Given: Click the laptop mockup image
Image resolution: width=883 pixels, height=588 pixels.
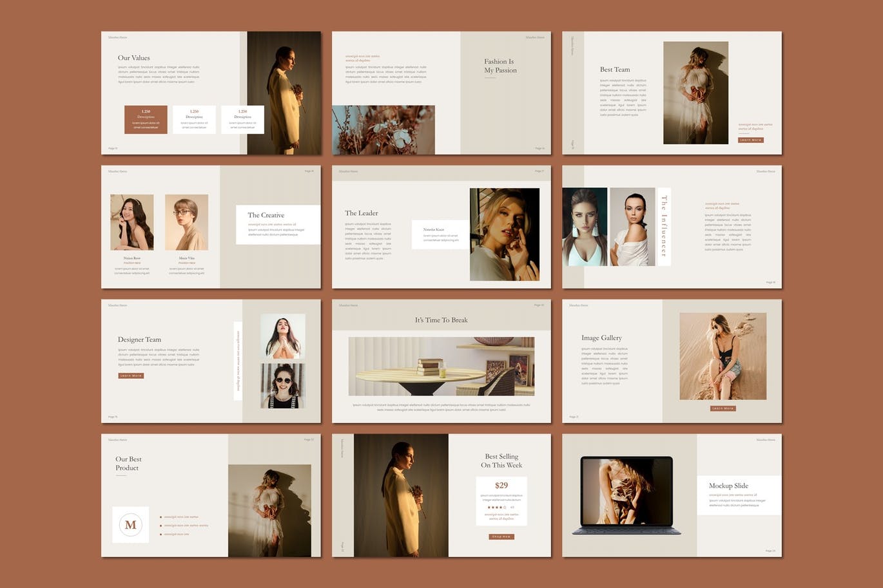Looking at the screenshot, I should [626, 495].
